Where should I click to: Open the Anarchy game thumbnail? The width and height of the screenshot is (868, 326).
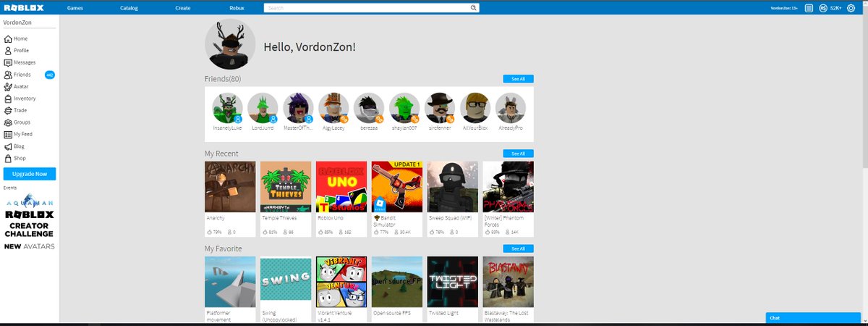click(231, 186)
